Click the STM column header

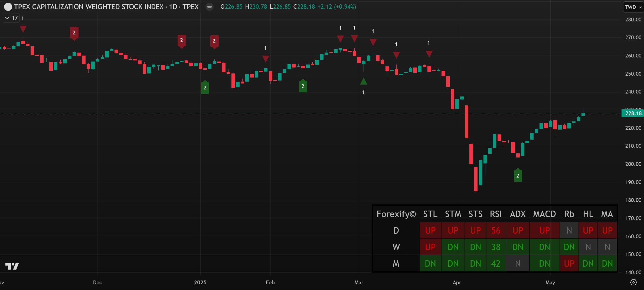[453, 214]
